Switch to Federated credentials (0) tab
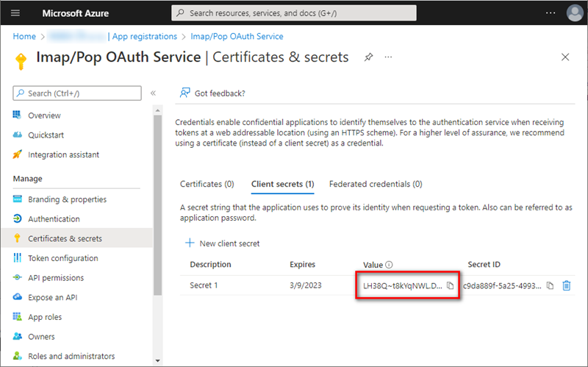The height and width of the screenshot is (367, 588). point(376,184)
